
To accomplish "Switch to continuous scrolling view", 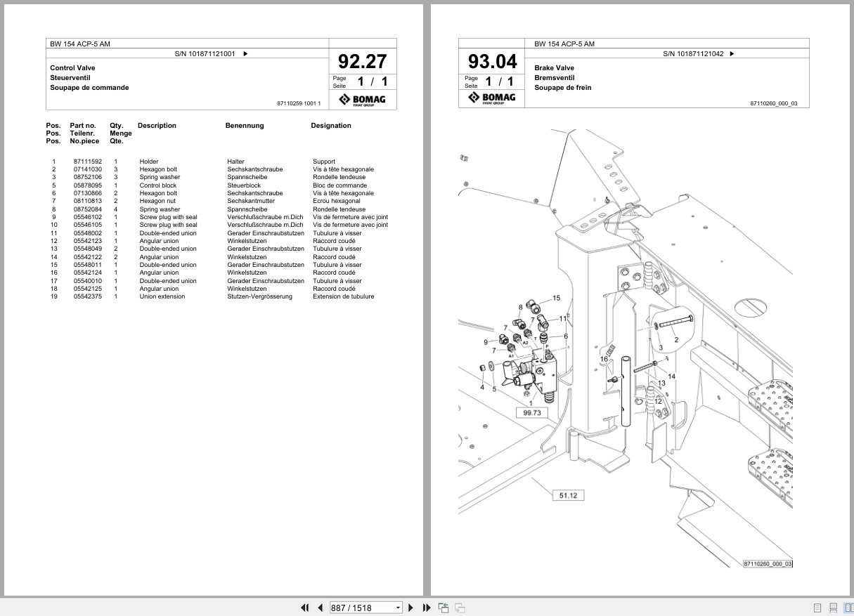I will [833, 608].
